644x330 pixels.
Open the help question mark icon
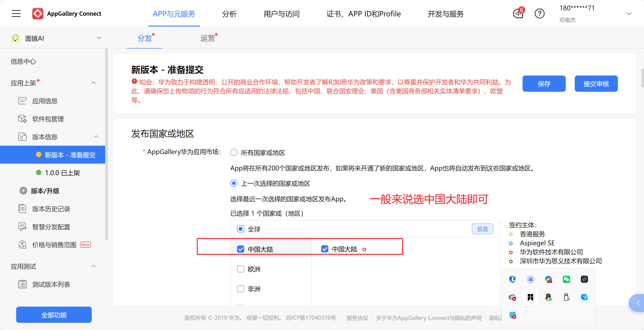click(539, 13)
